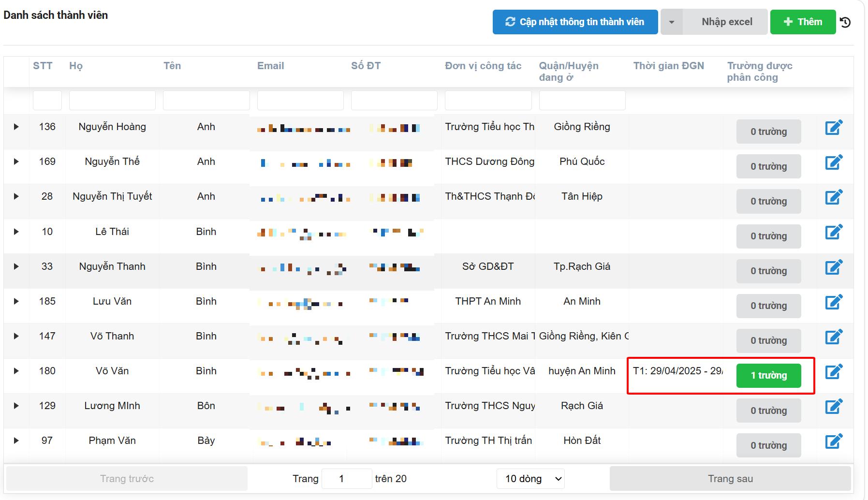Screen dimensions: 868x500
Task: Expand the Lương MInh Bôn row
Action: pos(16,406)
